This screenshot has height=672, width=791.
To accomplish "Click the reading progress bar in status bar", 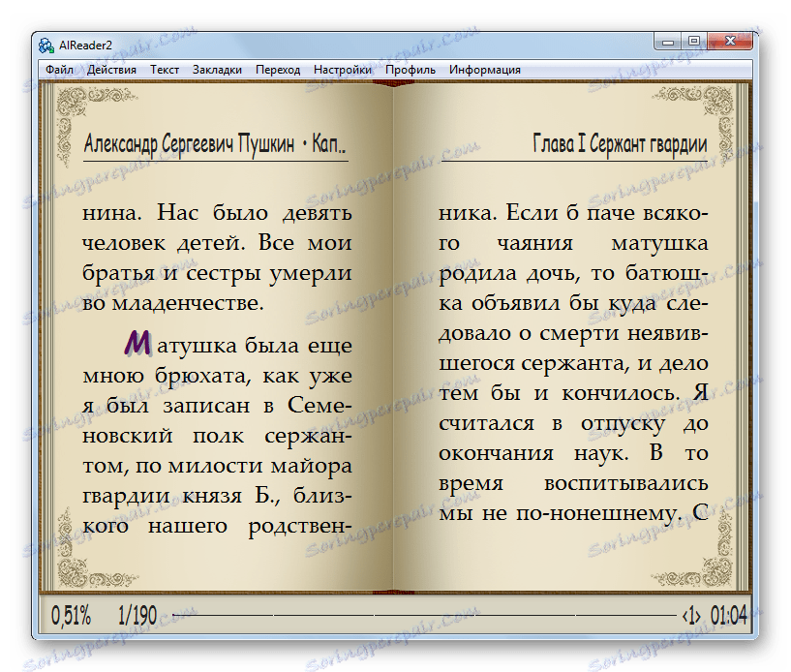I will [x=424, y=616].
